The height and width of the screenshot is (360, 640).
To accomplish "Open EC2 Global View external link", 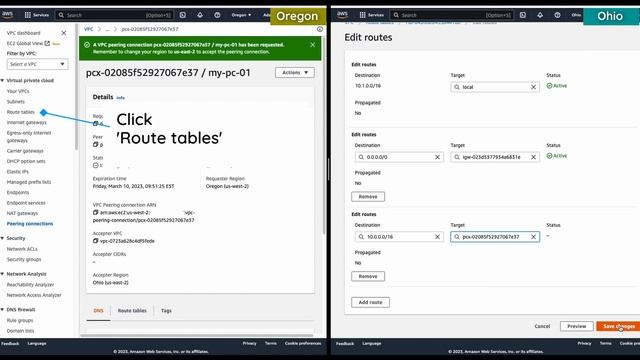I will 28,43.
